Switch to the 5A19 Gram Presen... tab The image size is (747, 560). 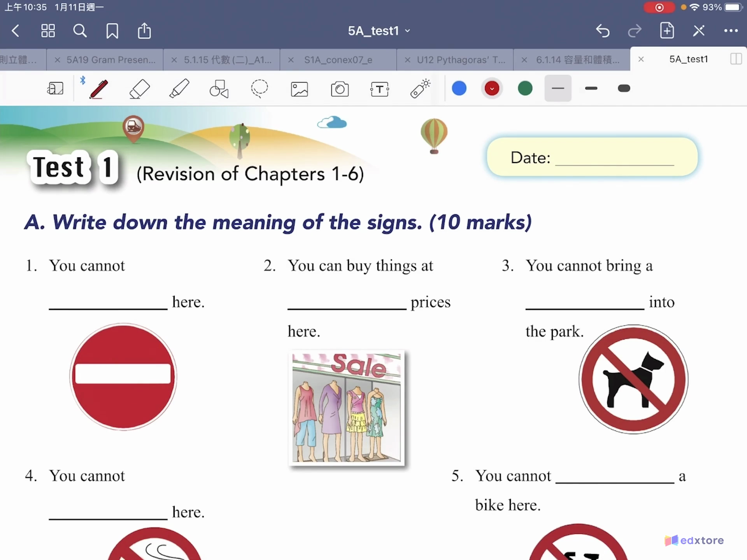111,59
